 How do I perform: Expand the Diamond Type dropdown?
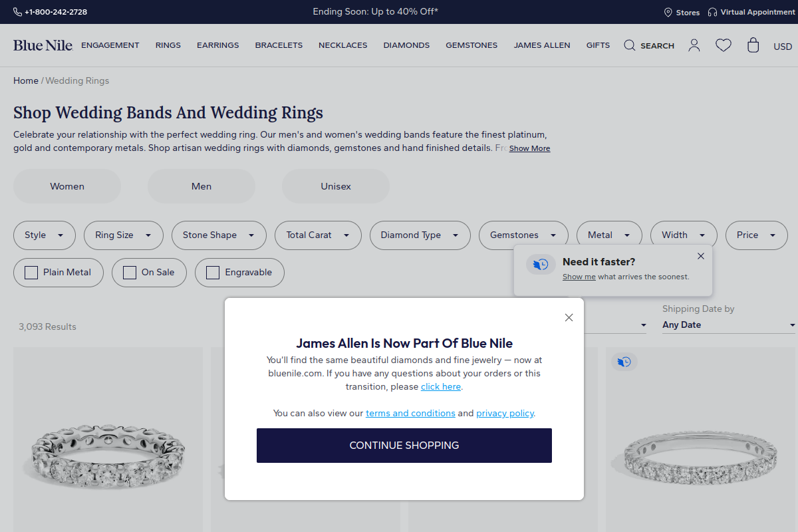tap(420, 235)
